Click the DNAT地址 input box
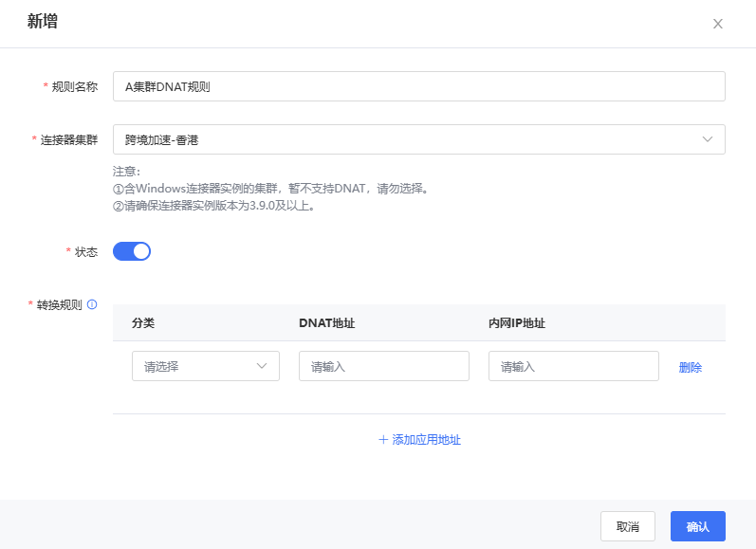This screenshot has width=756, height=549. [x=383, y=366]
